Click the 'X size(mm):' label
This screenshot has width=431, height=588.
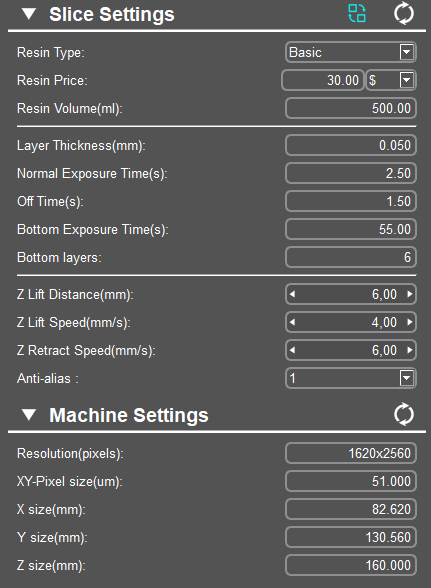click(51, 510)
